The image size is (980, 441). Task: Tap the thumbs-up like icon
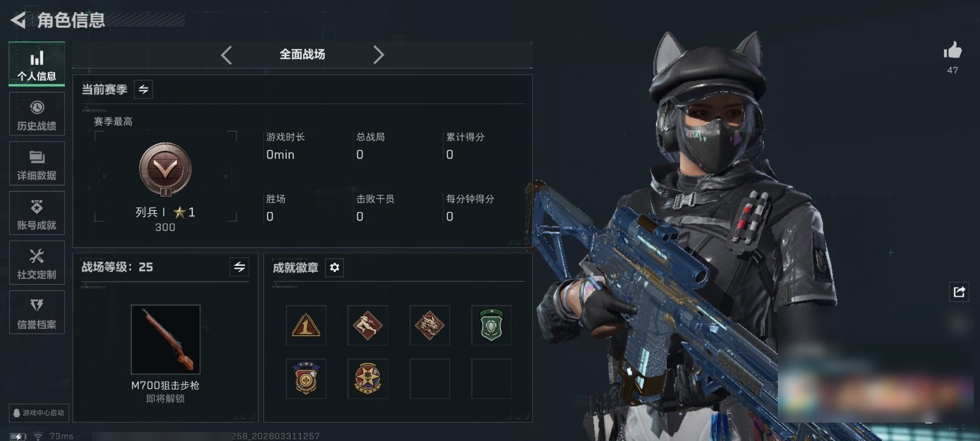click(x=952, y=51)
